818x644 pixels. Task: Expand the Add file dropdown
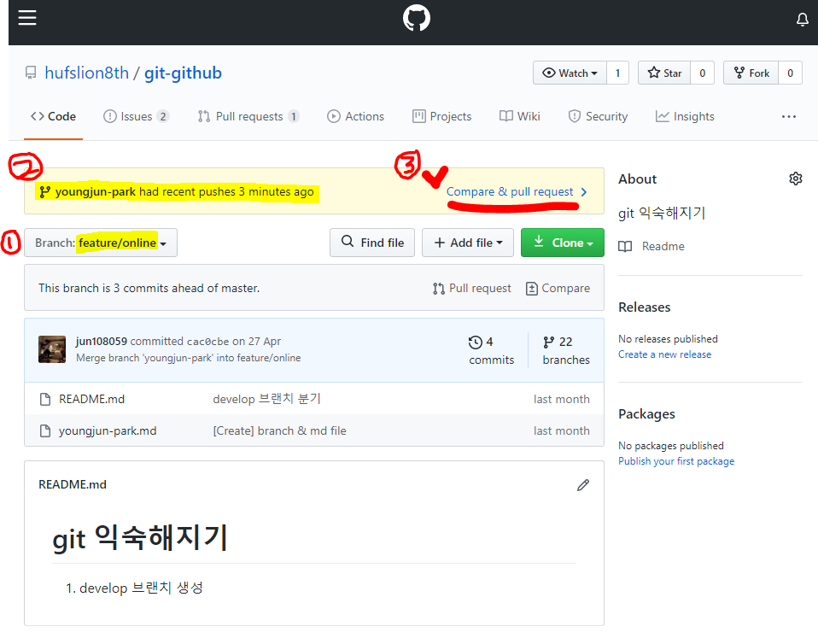(468, 243)
